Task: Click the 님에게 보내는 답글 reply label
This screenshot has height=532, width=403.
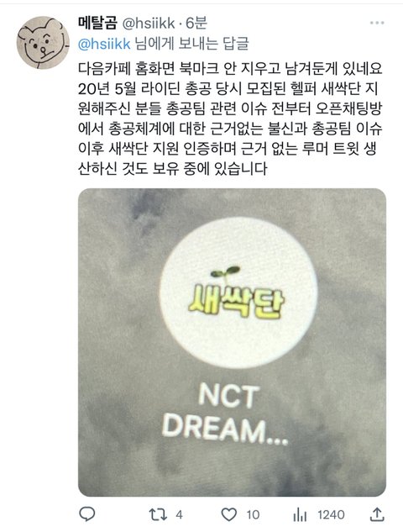Action: [191, 44]
